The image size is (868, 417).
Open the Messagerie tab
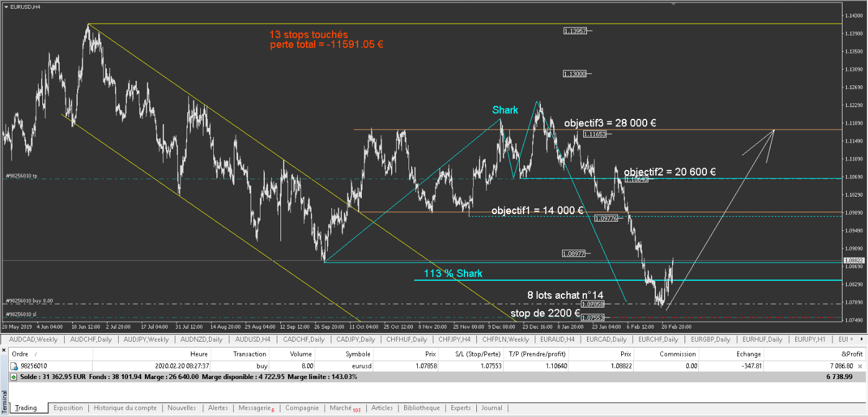256,408
